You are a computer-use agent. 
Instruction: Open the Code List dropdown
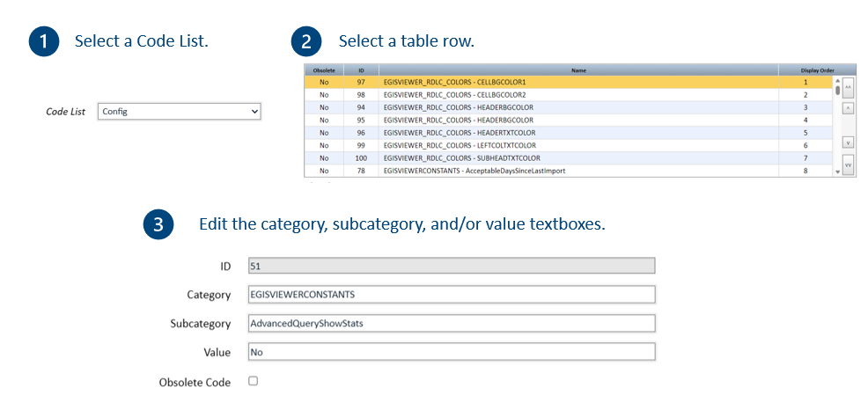click(179, 112)
